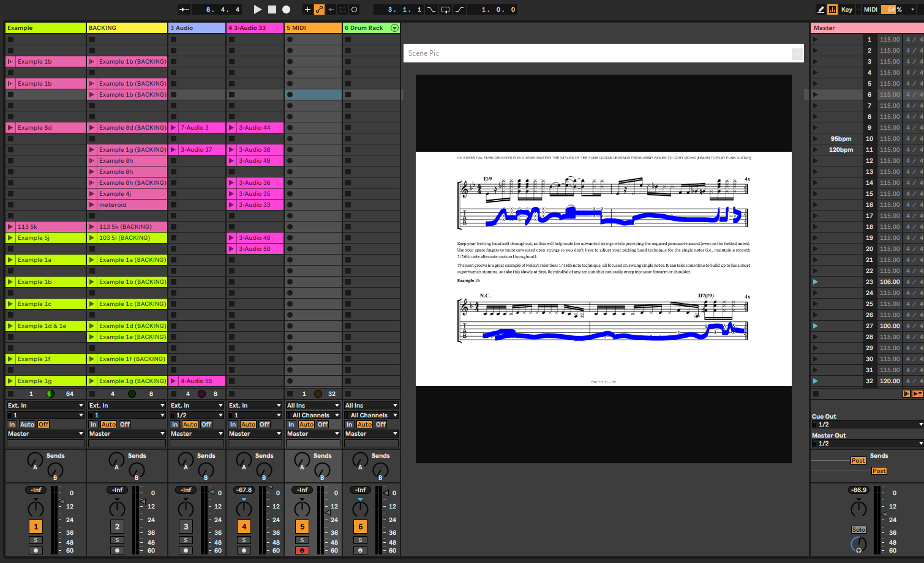Click the upper Post button in Master sends
This screenshot has height=563, width=924.
[858, 461]
